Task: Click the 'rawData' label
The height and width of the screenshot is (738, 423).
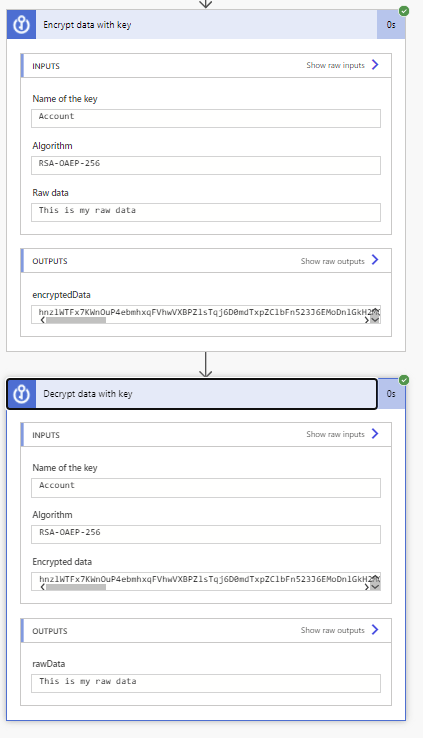Action: (x=48, y=664)
